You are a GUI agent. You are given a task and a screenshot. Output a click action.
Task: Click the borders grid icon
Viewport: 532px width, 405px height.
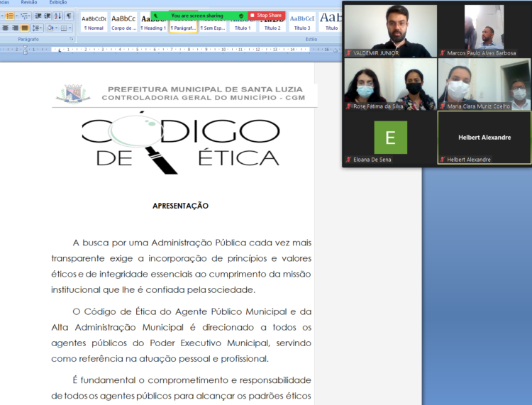pyautogui.click(x=63, y=28)
